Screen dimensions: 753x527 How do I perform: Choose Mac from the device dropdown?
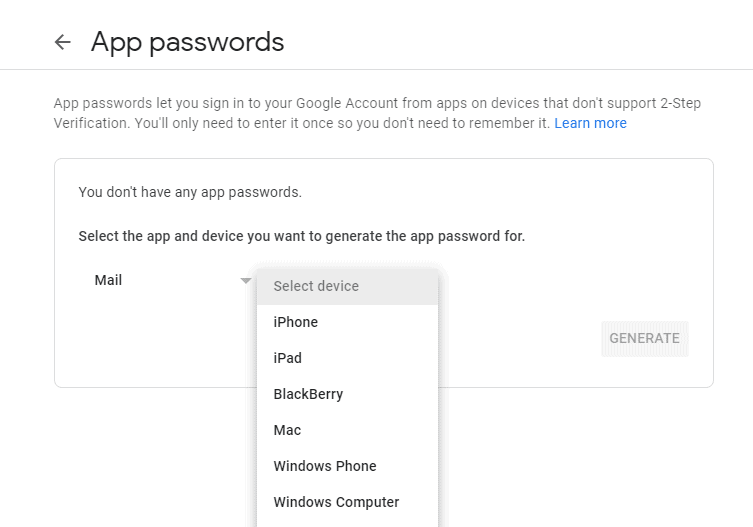(287, 430)
